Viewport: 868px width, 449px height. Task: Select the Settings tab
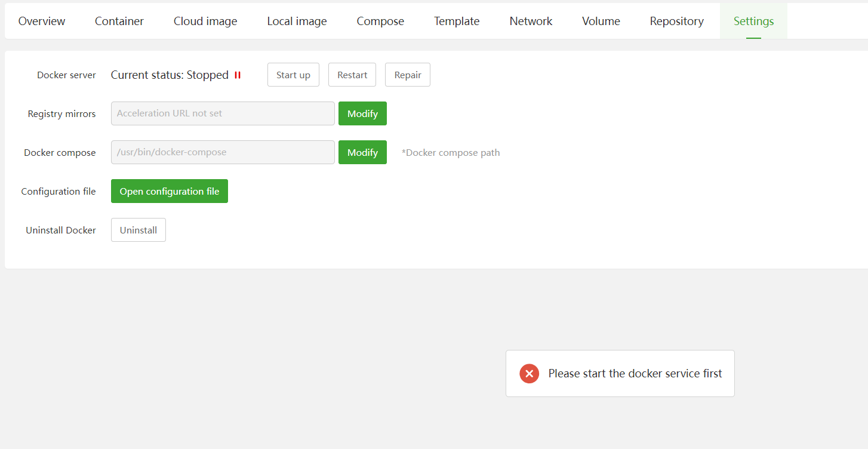pos(753,21)
